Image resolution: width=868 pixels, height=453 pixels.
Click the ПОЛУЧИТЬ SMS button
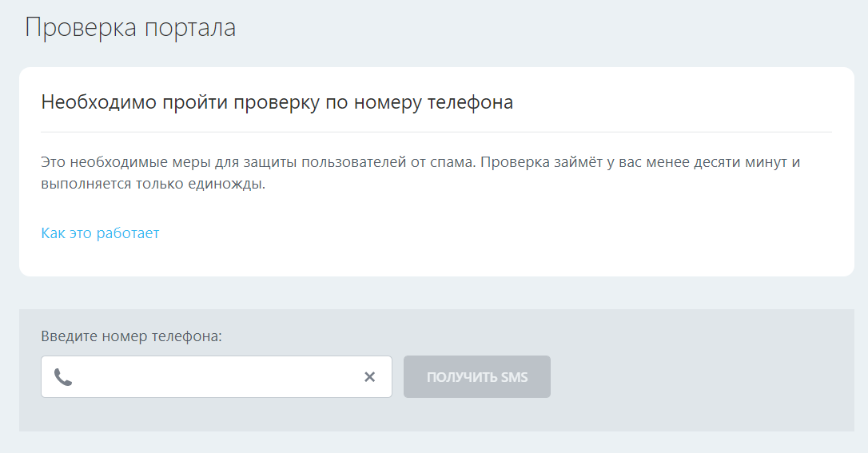(x=477, y=376)
